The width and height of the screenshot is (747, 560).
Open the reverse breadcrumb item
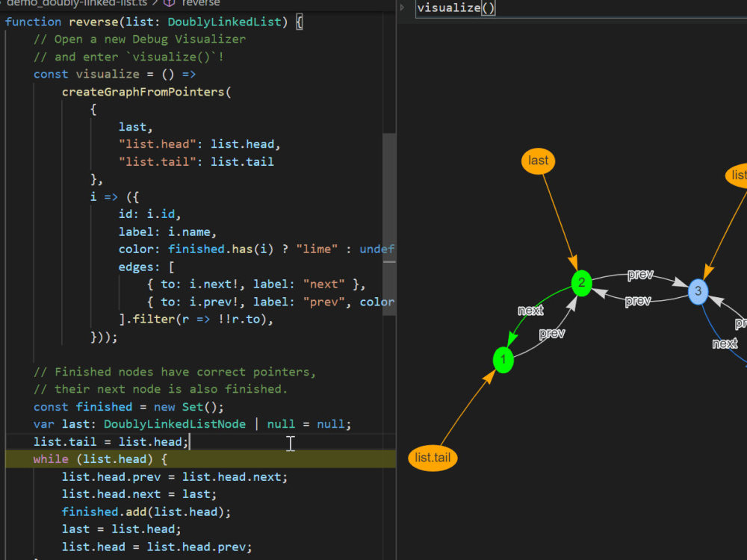[200, 3]
